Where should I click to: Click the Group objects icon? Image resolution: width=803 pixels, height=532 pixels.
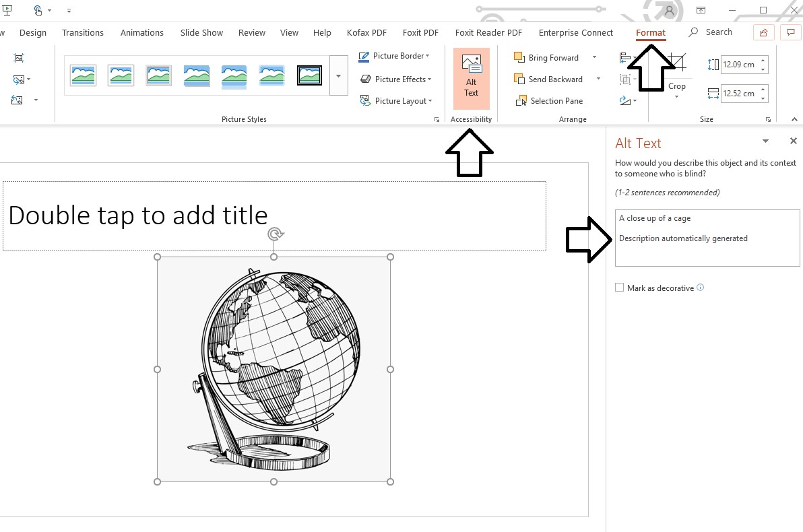click(624, 79)
